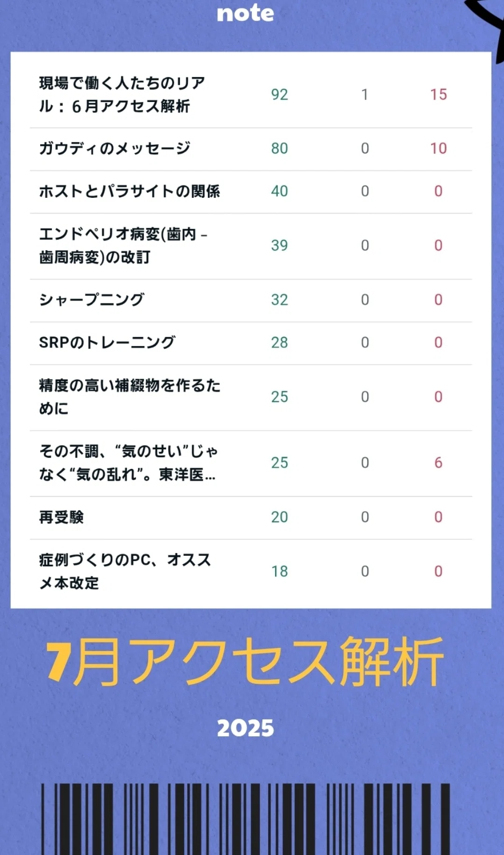Open article 現場で働く人たちのリアル：6月アクセス解析
504x855 pixels.
(122, 94)
